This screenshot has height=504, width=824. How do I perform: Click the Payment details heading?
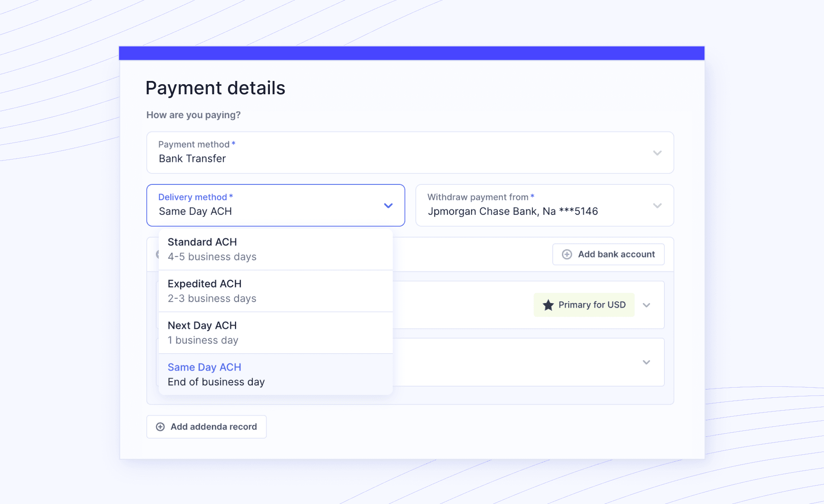point(215,88)
